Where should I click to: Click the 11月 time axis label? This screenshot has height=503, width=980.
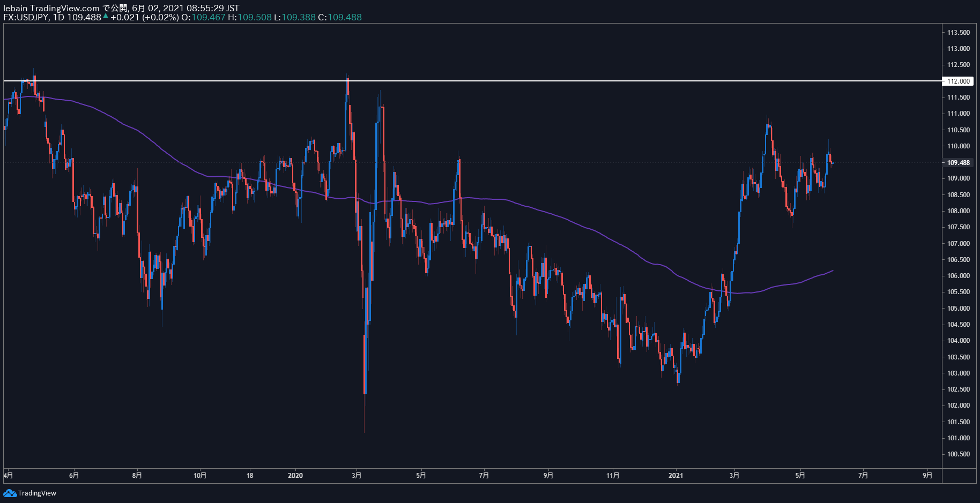[x=613, y=476]
